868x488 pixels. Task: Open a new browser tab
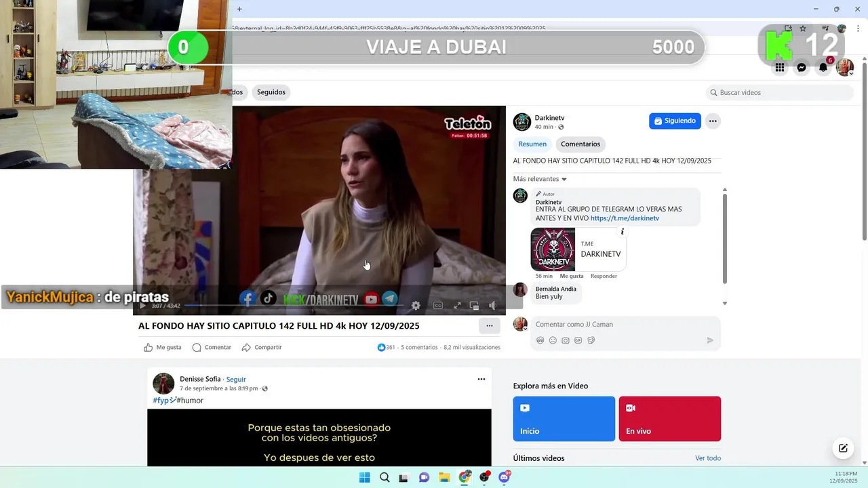239,9
